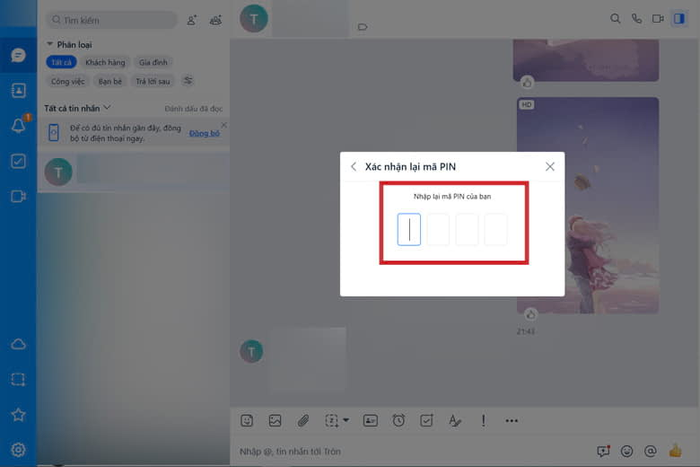Like the upper purple image message
Viewport: 700px width, 467px height.
[x=527, y=83]
